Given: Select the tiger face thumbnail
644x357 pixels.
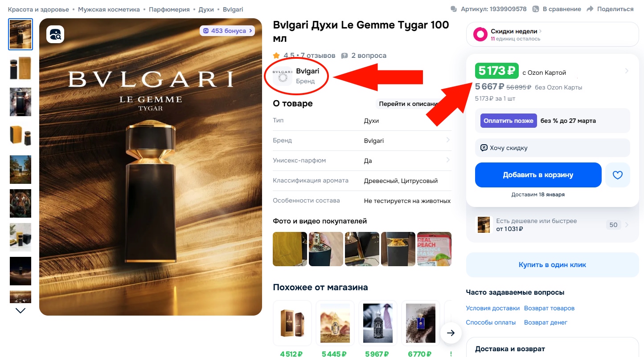Looking at the screenshot, I should 21,203.
